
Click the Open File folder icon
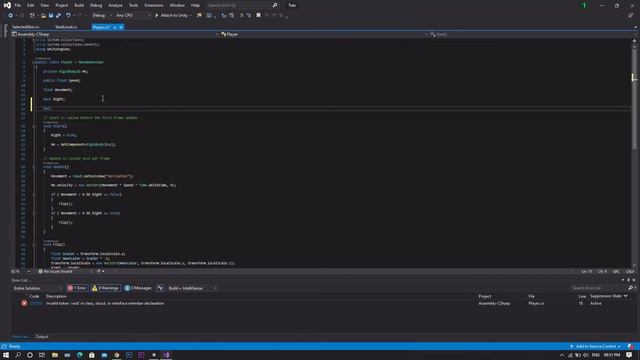coord(43,16)
